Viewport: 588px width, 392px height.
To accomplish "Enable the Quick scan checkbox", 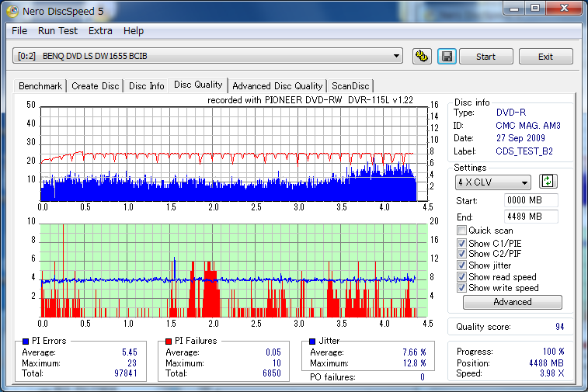I will 462,231.
